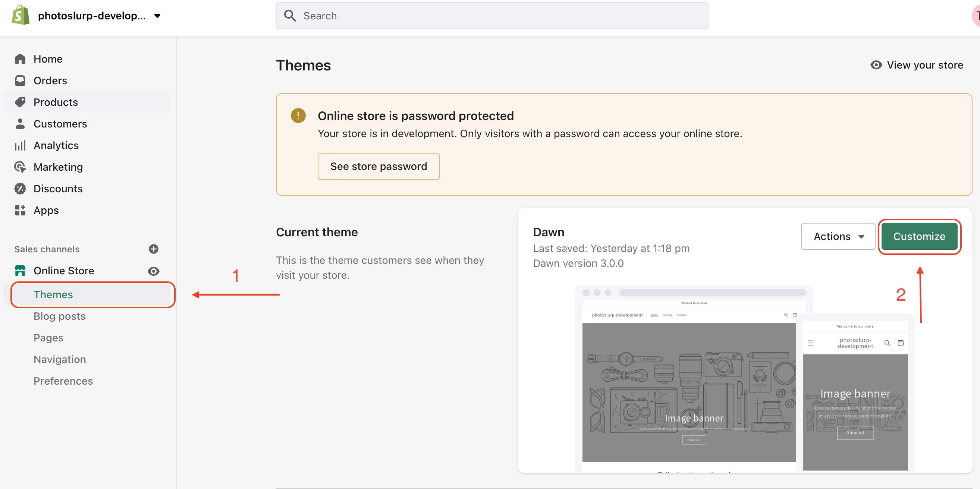The height and width of the screenshot is (489, 980).
Task: Click the Shopify logo icon
Action: pyautogui.click(x=21, y=15)
